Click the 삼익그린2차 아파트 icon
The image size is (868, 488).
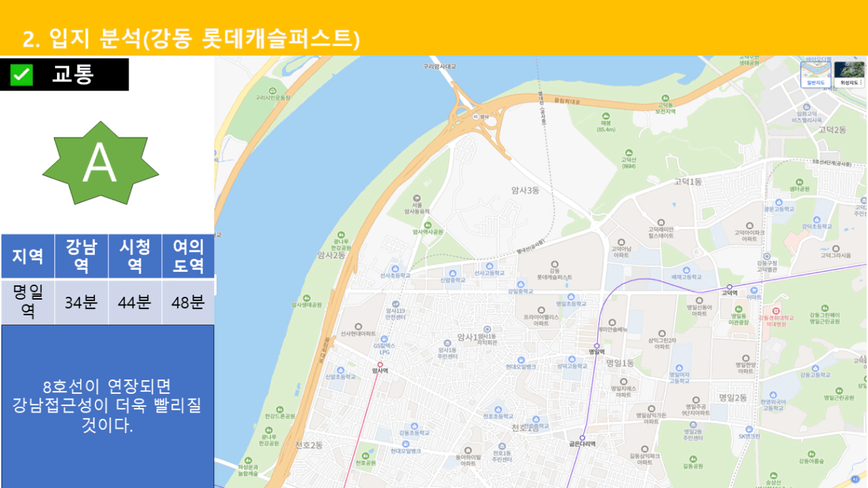(661, 333)
